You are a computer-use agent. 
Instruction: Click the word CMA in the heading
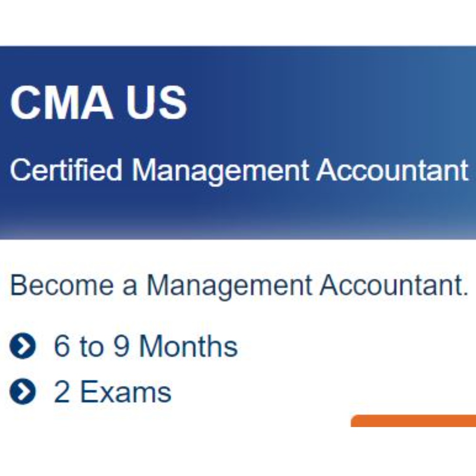click(62, 103)
